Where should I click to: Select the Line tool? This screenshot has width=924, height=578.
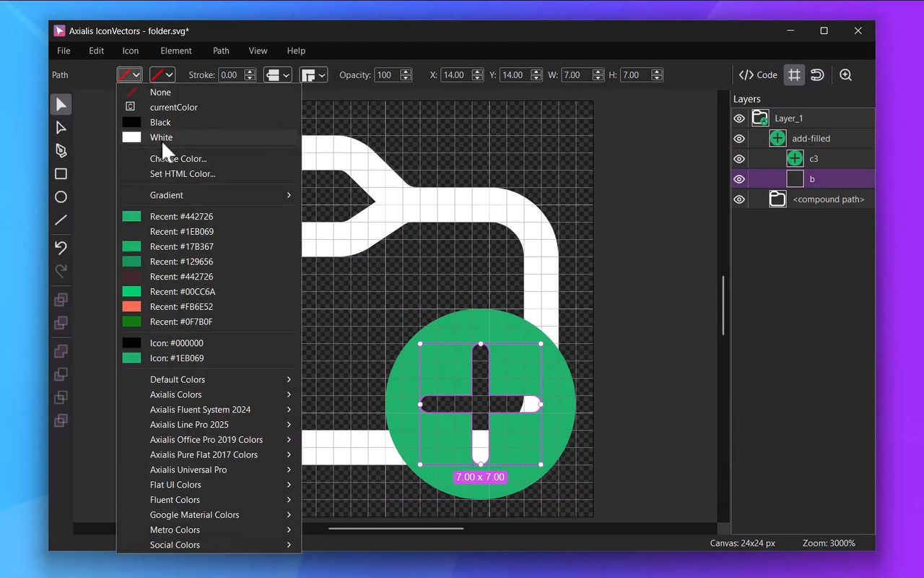click(x=61, y=220)
